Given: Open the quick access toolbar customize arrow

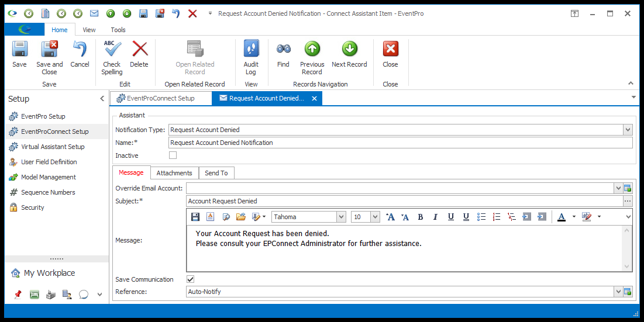Looking at the screenshot, I should [x=211, y=13].
